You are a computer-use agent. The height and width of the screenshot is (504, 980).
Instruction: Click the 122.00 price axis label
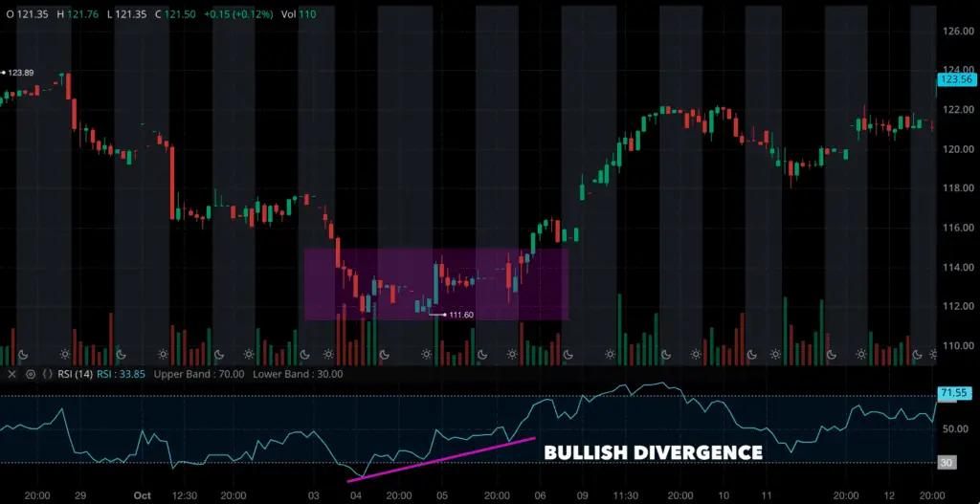tap(958, 109)
